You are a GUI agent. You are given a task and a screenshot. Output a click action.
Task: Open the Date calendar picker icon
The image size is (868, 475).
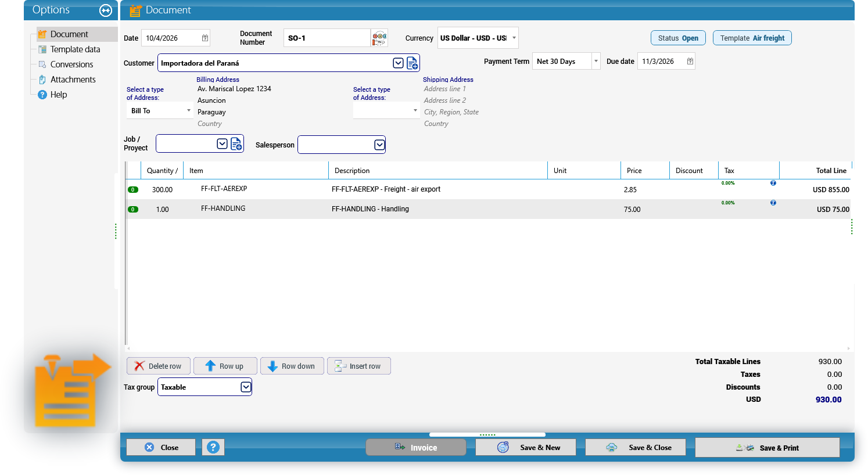205,38
